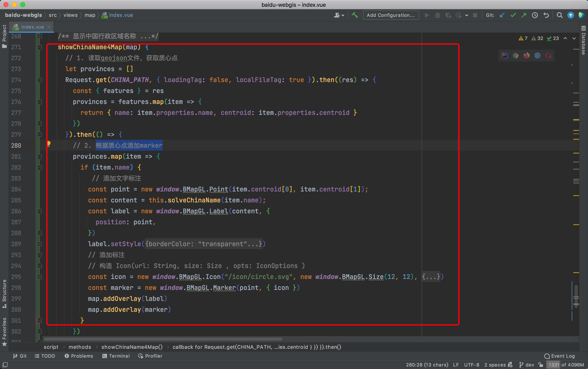
Task: Click the 'views' breadcrumb in navigation bar
Action: point(70,15)
